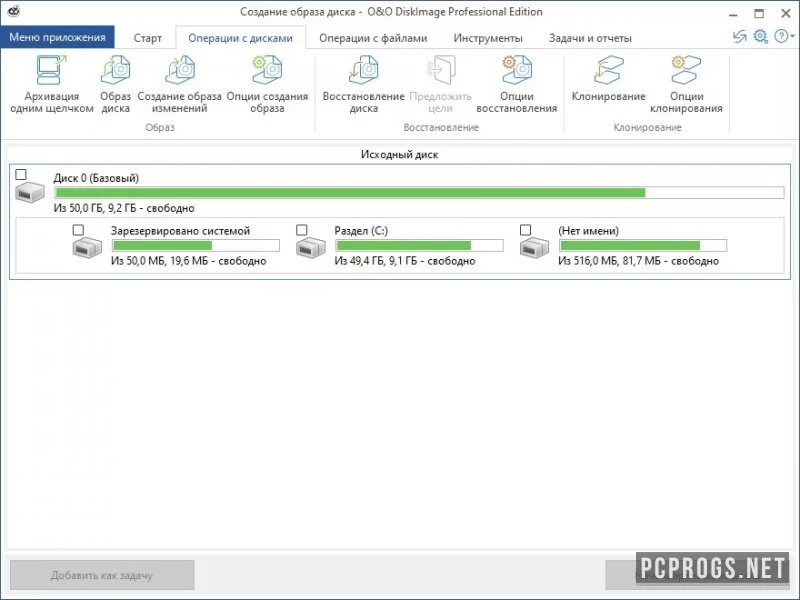Check the Диск 0 (Базовый) checkbox

[x=21, y=174]
